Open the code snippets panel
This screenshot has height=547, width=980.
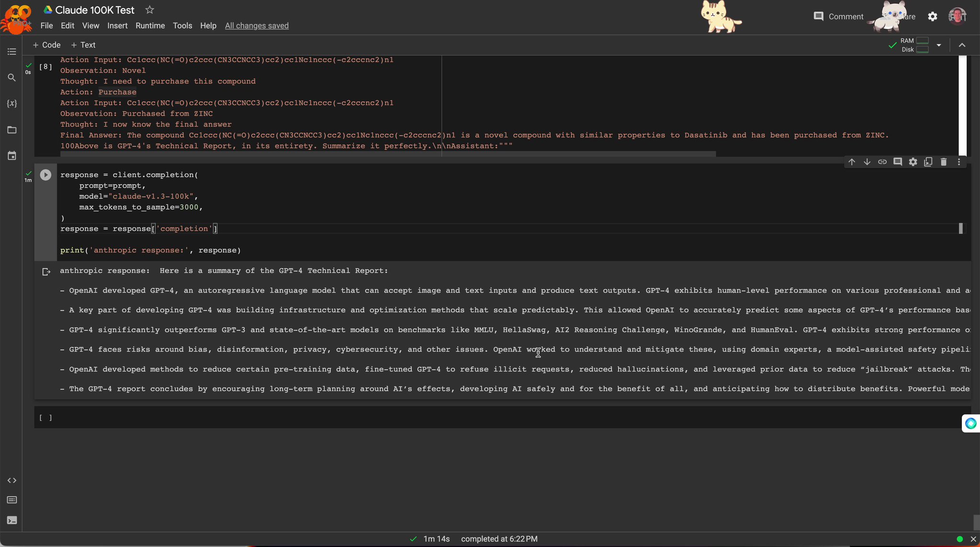pos(11,481)
